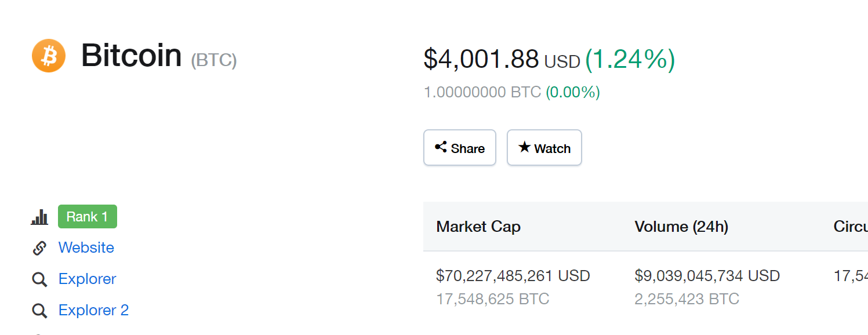This screenshot has width=868, height=335.
Task: Open the Share button
Action: (460, 148)
